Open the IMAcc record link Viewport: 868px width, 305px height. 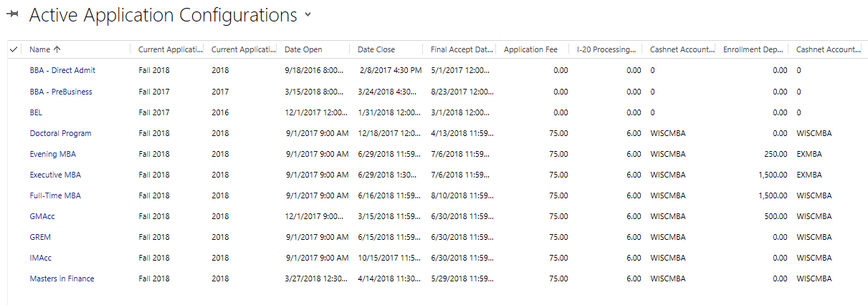point(40,258)
